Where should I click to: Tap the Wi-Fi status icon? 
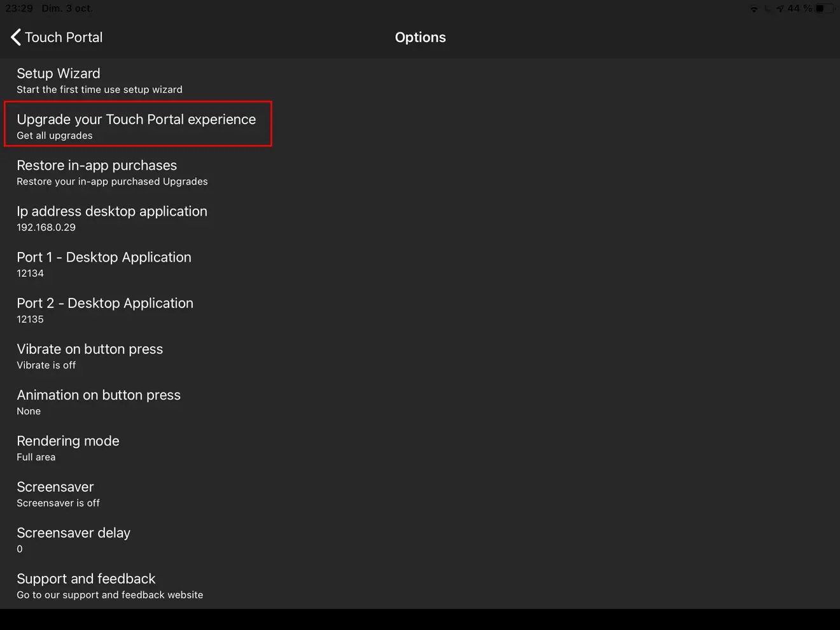point(754,9)
